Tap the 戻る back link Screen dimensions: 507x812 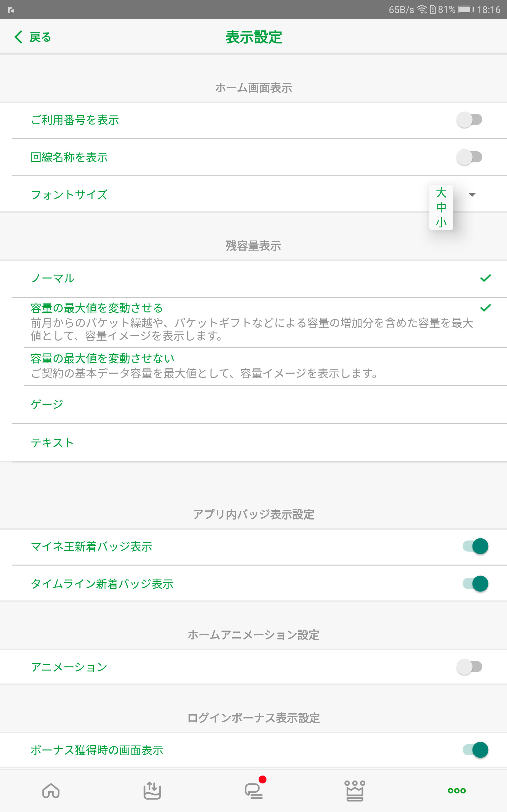[x=40, y=37]
